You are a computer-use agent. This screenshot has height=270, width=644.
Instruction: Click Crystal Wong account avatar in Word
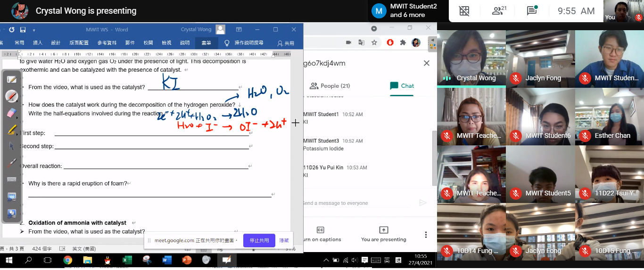tap(220, 29)
